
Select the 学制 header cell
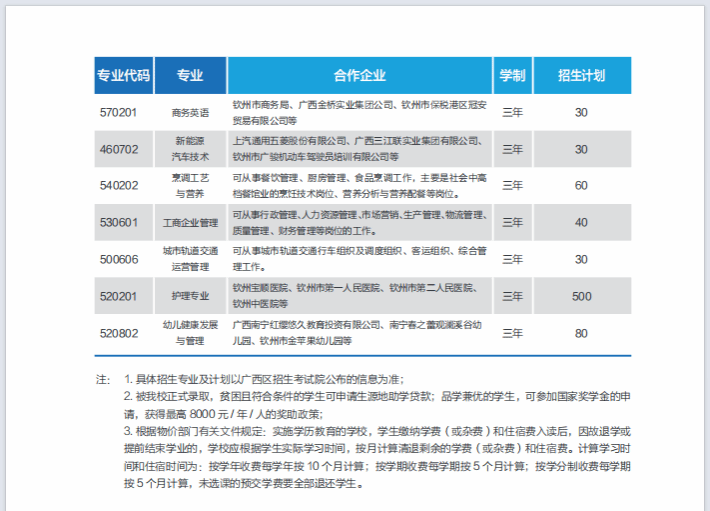coord(512,75)
